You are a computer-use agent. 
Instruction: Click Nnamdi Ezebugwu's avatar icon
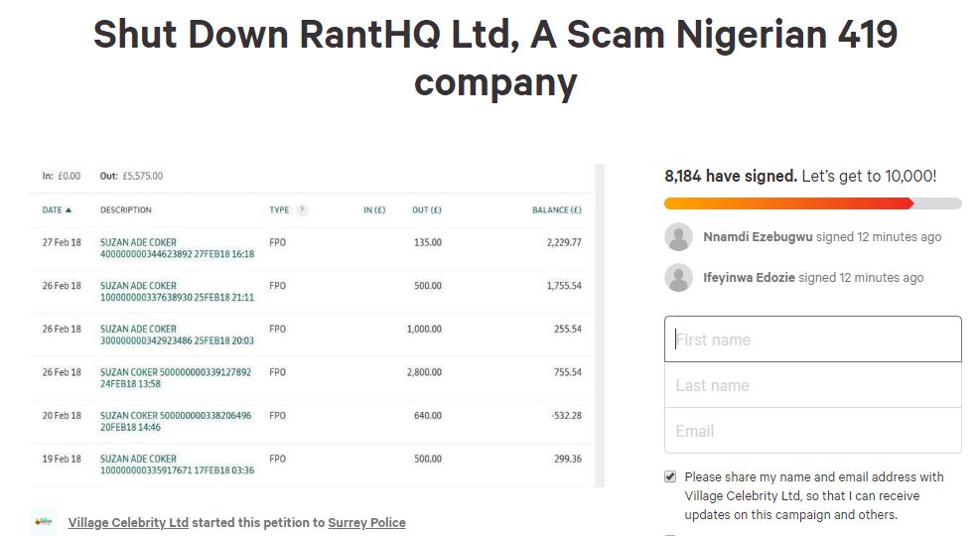tap(678, 237)
